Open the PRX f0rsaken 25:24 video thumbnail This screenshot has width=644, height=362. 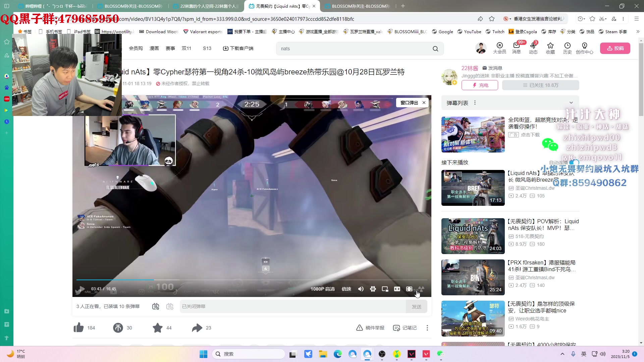pyautogui.click(x=473, y=277)
